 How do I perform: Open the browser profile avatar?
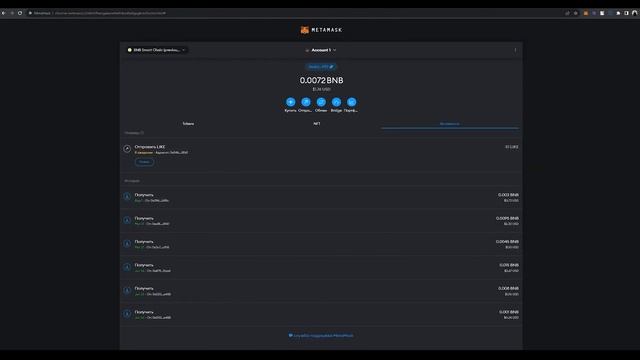point(634,13)
